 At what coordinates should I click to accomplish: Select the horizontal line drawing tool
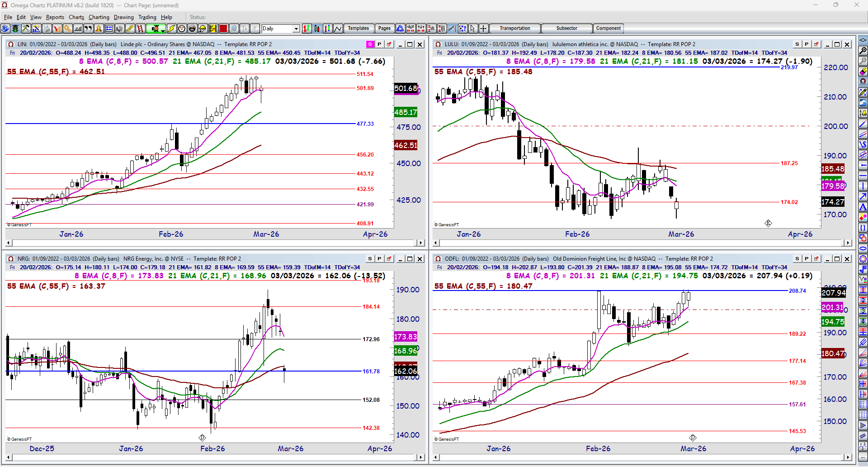[863, 176]
